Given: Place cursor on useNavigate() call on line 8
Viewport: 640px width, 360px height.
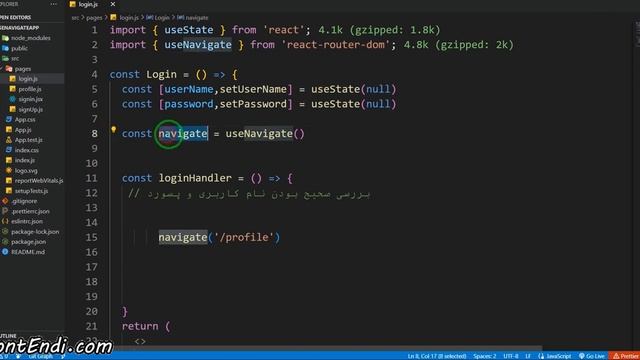Looking at the screenshot, I should [x=265, y=133].
